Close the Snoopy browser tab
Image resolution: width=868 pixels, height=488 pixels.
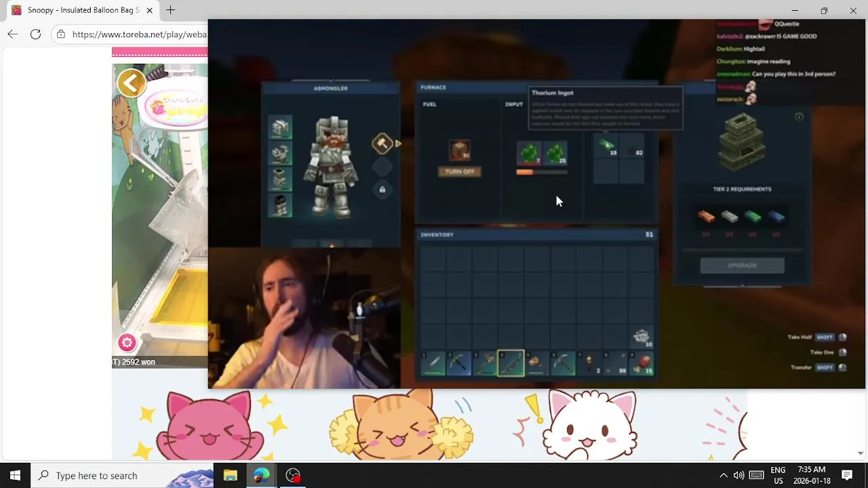coord(149,10)
